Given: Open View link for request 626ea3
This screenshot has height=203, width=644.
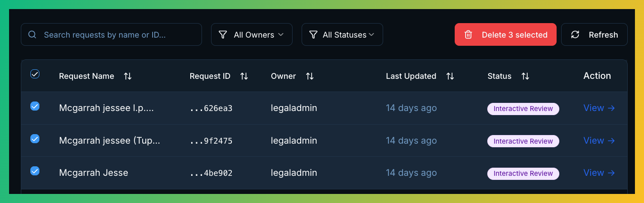Looking at the screenshot, I should tap(599, 108).
